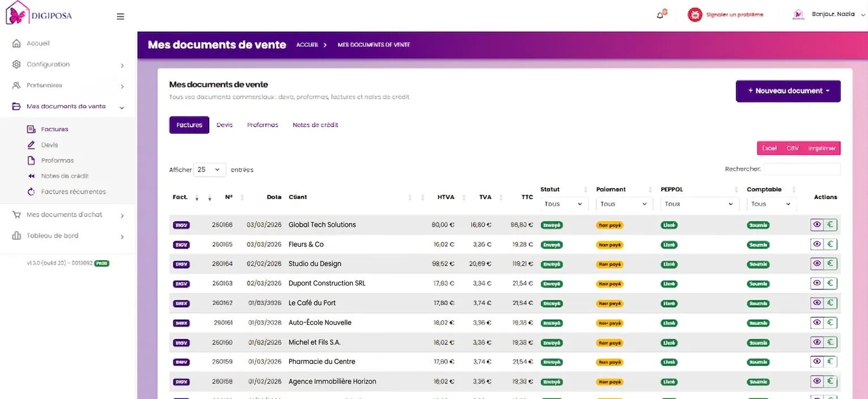Open Notes de crédit from the sidebar

pos(32,176)
